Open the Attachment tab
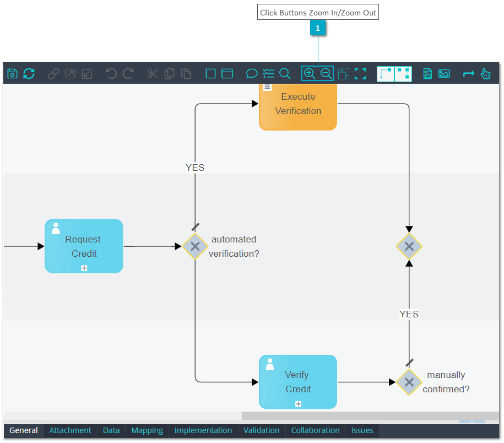Viewport: 504px width, 443px height. (70, 430)
